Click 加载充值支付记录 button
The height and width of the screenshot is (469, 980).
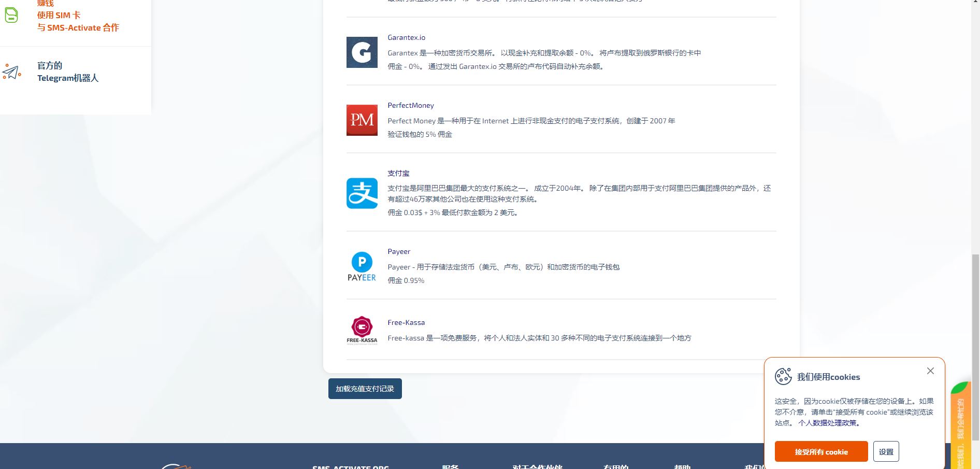(x=365, y=389)
